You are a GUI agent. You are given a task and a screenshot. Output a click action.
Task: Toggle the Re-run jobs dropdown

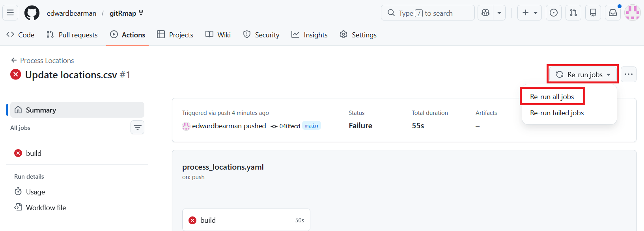pos(582,74)
